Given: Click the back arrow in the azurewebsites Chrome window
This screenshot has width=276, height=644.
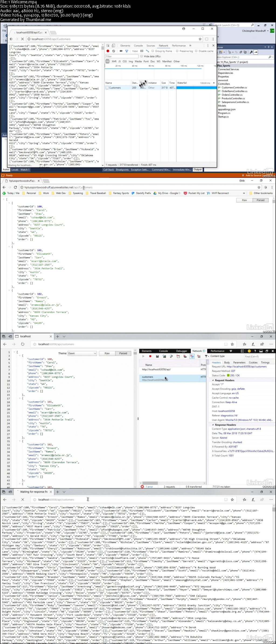Looking at the screenshot, I should (x=4, y=187).
